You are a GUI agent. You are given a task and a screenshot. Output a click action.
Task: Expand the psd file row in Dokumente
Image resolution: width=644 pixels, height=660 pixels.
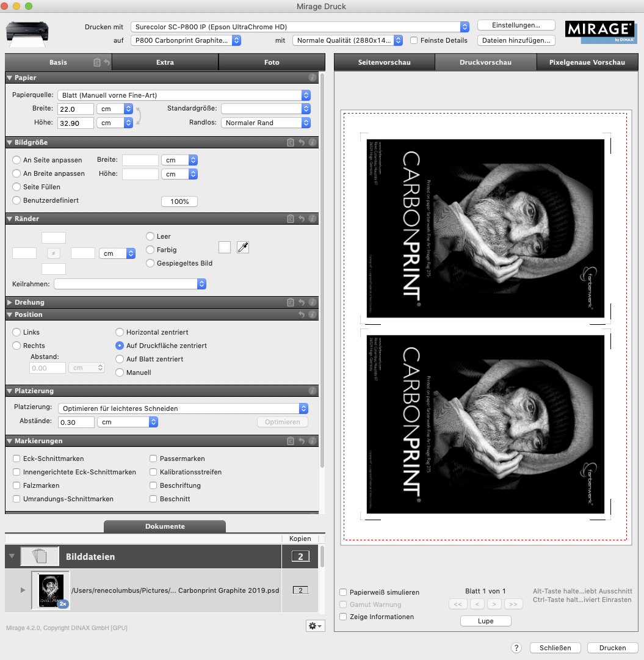[23, 590]
